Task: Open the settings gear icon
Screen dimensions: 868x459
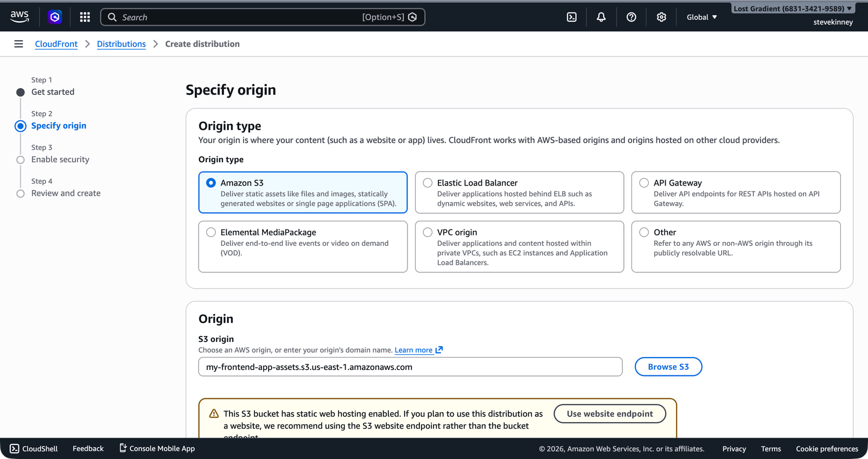Action: tap(661, 17)
